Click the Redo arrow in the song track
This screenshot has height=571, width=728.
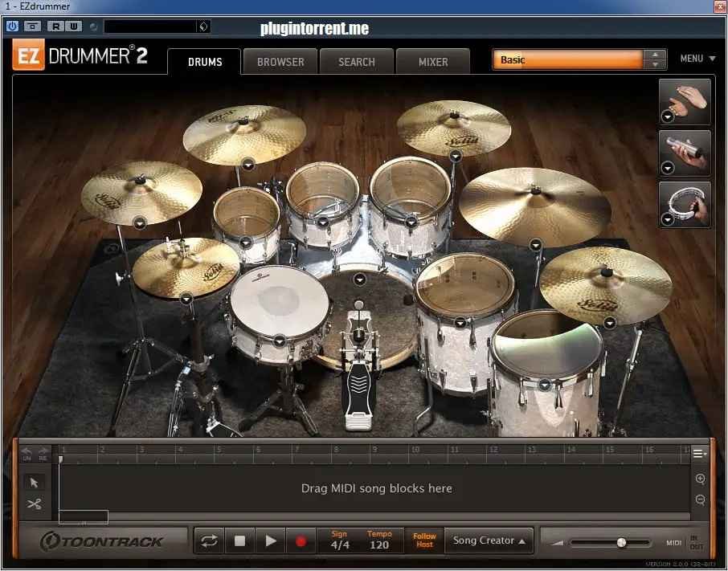tap(43, 453)
